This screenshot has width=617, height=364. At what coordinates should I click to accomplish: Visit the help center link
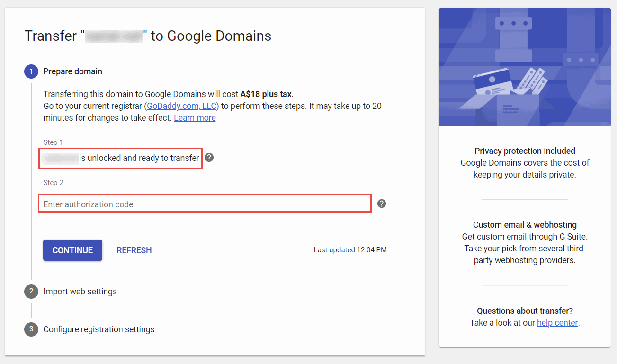[x=557, y=323]
